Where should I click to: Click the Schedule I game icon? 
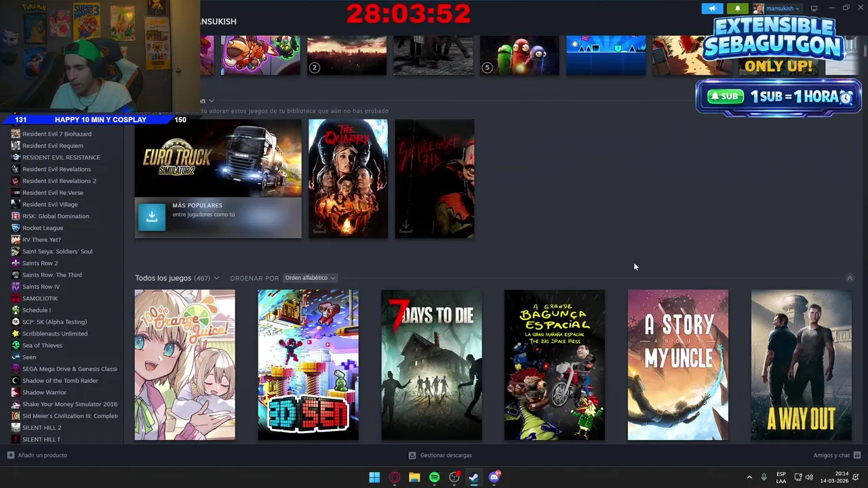coord(16,310)
